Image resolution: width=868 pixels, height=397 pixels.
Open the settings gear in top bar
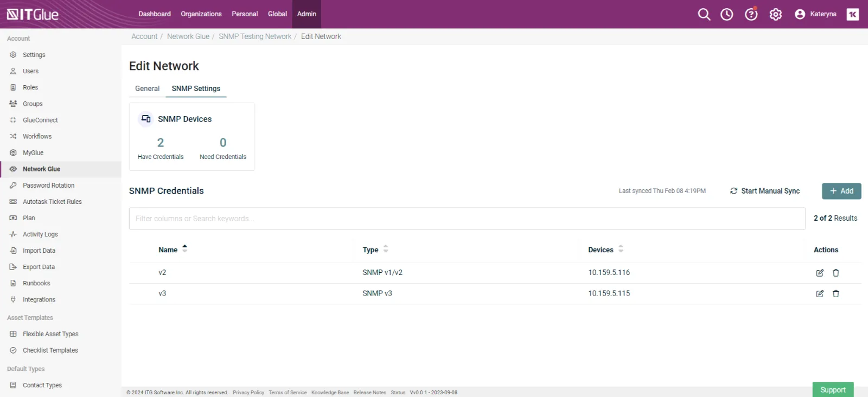click(776, 15)
